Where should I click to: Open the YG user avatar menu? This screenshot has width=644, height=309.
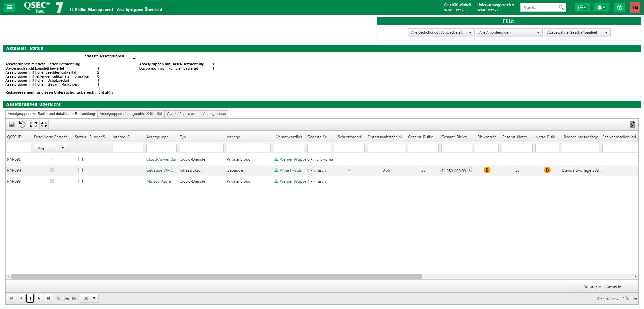[635, 7]
